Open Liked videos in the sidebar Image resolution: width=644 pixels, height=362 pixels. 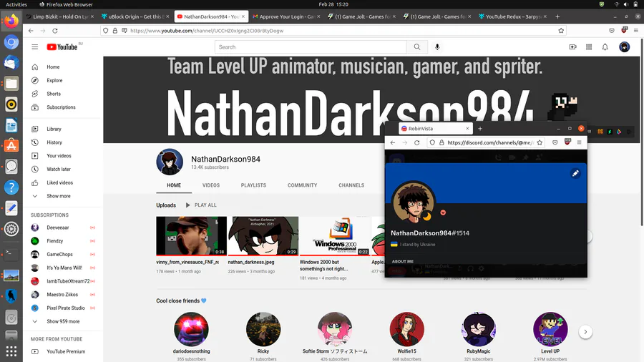tap(62, 182)
